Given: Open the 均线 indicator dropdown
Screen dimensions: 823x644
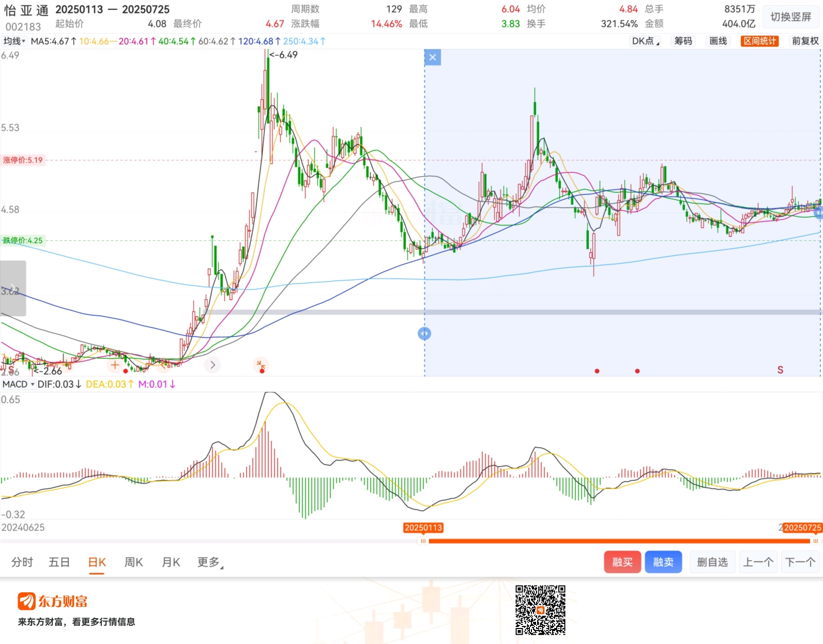Looking at the screenshot, I should coord(14,41).
